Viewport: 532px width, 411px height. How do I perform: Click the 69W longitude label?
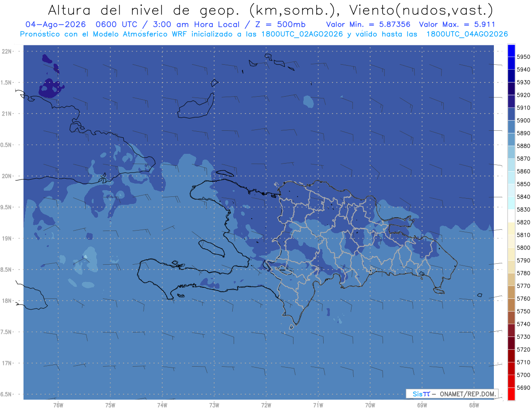click(x=422, y=405)
